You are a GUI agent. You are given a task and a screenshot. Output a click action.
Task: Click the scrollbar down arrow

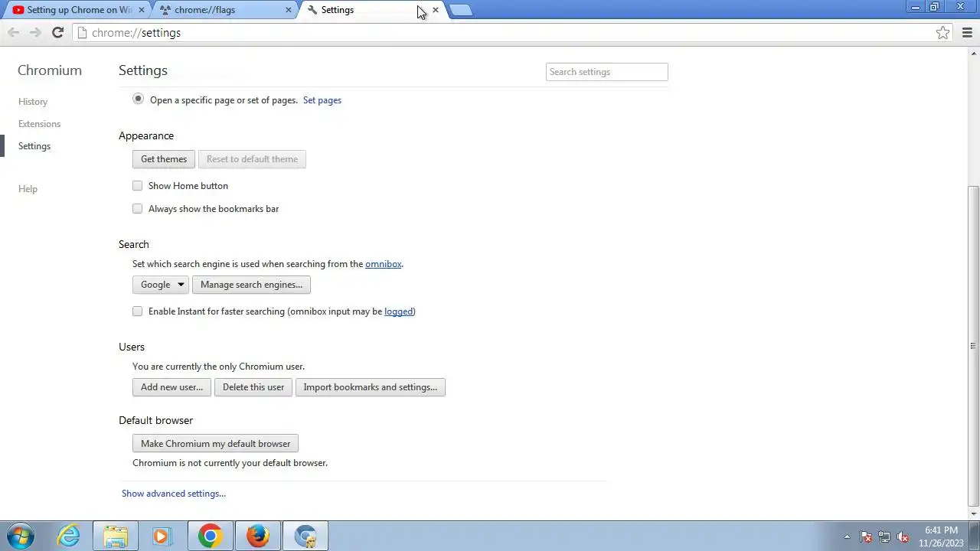point(973,514)
